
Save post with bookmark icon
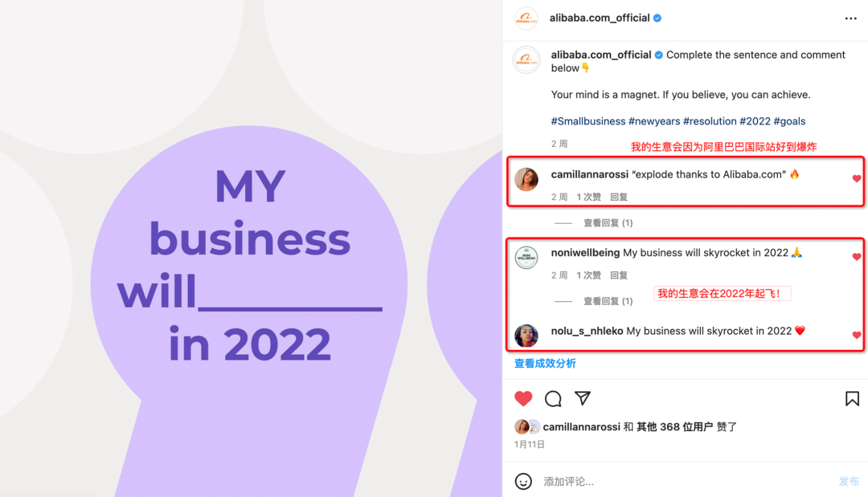click(x=852, y=398)
